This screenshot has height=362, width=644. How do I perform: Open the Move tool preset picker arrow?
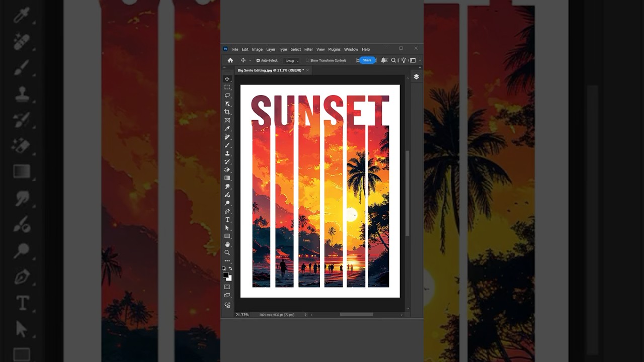(x=250, y=60)
